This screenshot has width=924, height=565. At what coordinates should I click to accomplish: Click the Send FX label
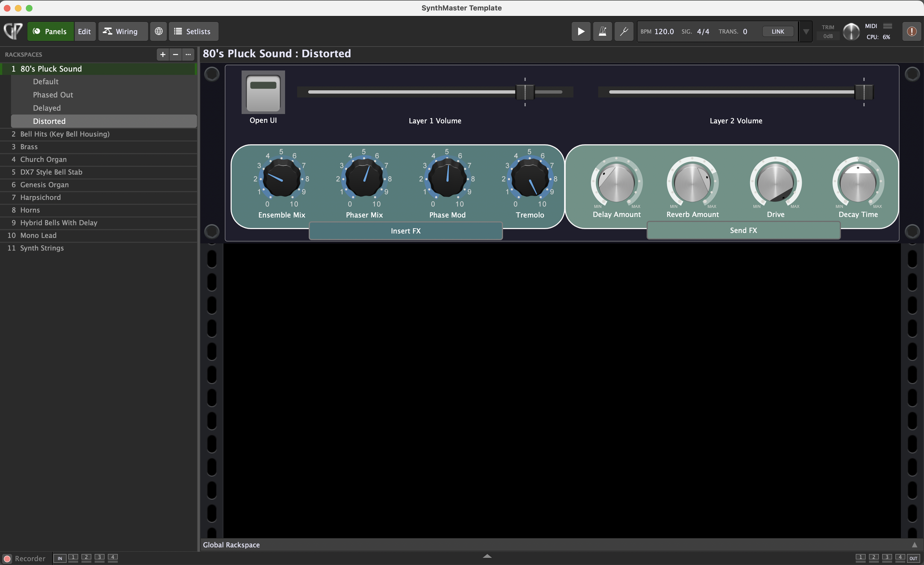click(743, 230)
